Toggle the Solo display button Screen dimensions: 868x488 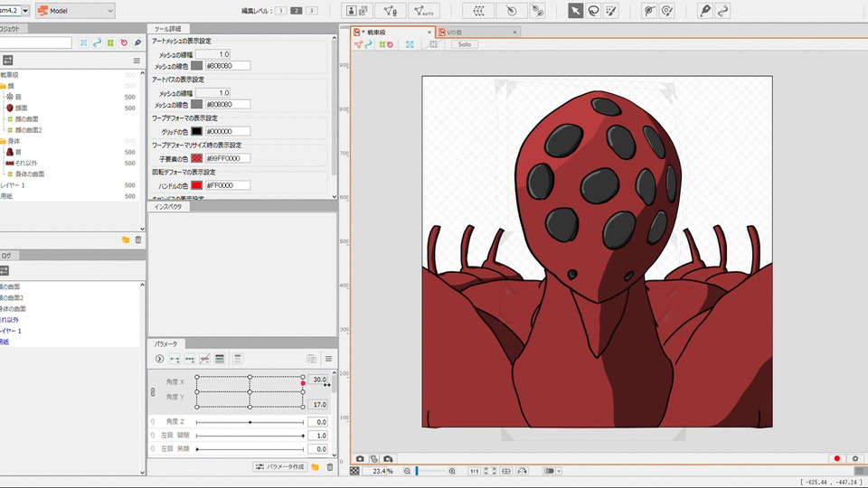pos(463,43)
